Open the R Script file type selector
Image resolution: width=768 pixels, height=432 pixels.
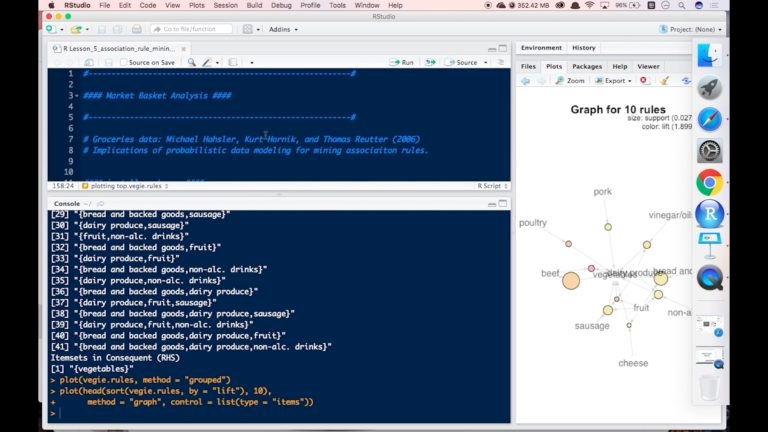(x=492, y=186)
